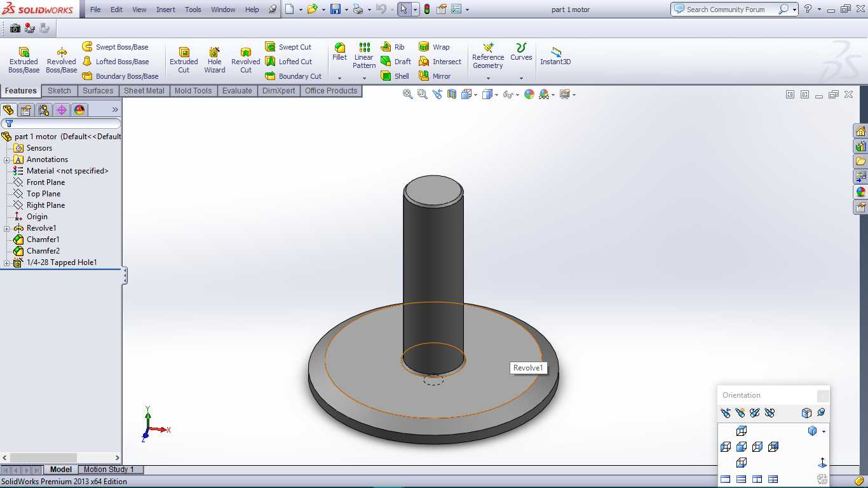This screenshot has height=488, width=868.
Task: Open the Hide/Show Items dropdown
Action: pos(517,95)
